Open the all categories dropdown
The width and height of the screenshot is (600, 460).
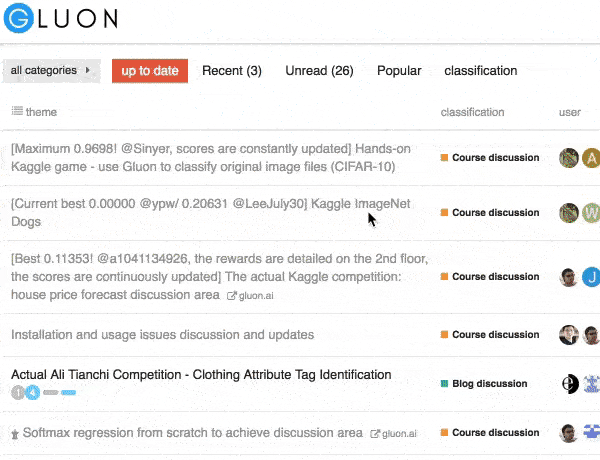click(50, 71)
